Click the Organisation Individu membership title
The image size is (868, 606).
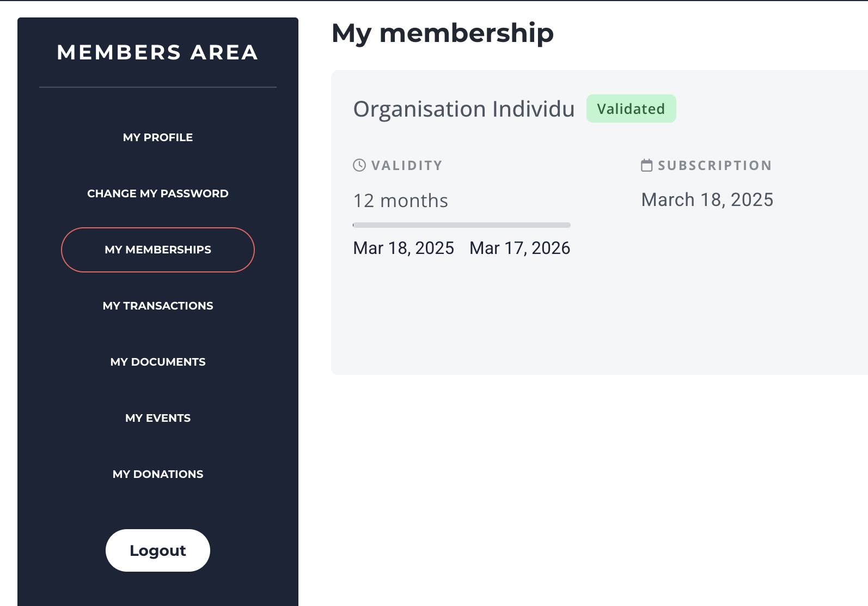coord(464,109)
